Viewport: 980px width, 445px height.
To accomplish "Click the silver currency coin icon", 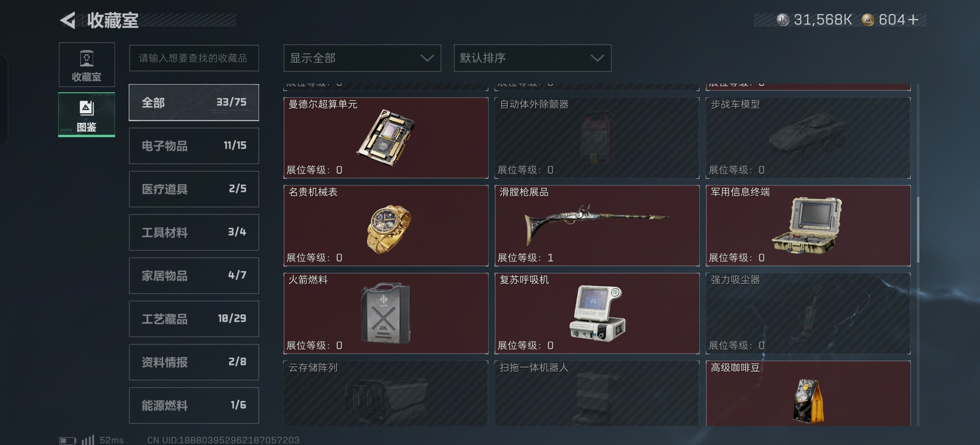I will (x=783, y=20).
